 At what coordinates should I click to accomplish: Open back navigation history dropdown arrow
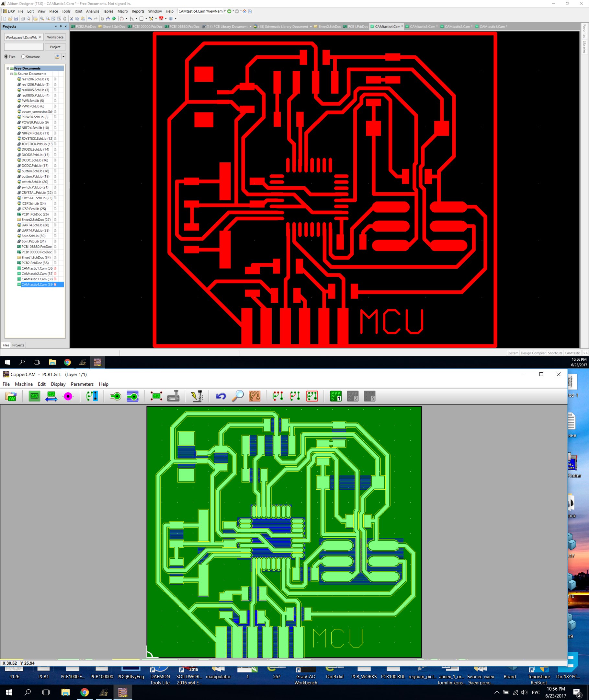[233, 11]
